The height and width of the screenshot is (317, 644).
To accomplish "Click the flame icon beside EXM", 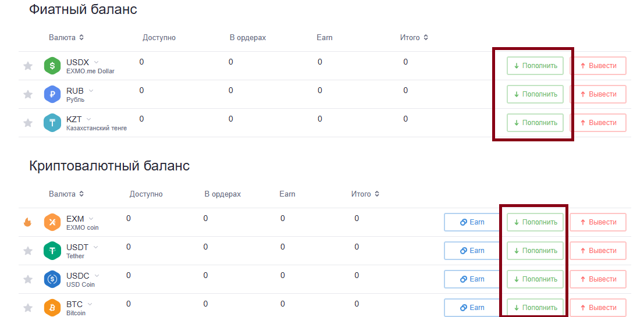I will (x=27, y=222).
